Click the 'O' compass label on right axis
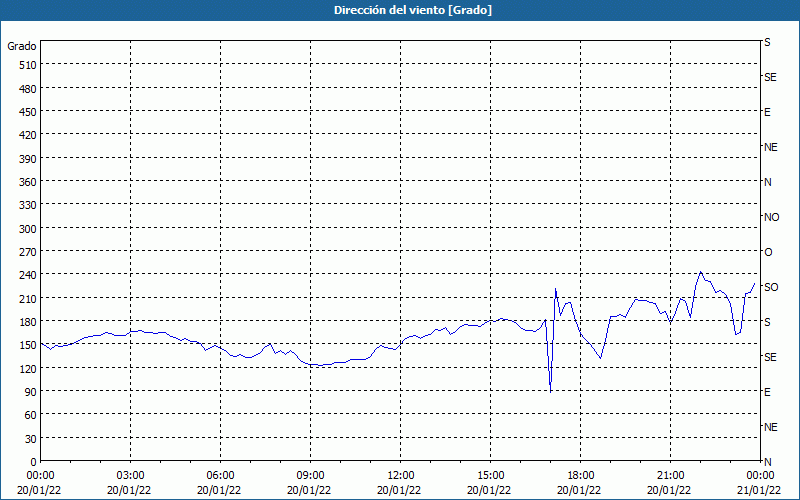Screen dimensions: 800x500 coord(768,252)
